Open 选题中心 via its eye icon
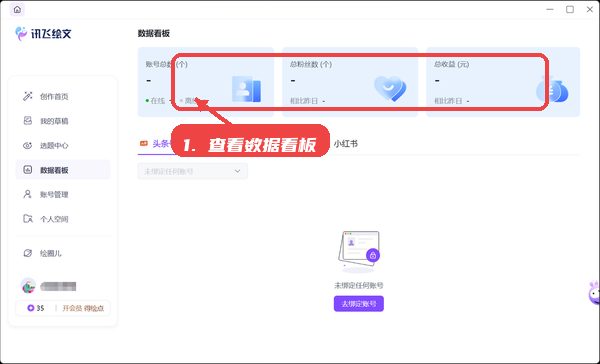 point(28,145)
